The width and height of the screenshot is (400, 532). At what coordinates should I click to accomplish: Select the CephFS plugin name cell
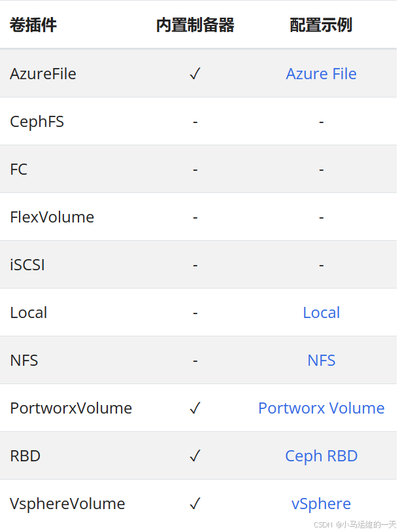(37, 122)
